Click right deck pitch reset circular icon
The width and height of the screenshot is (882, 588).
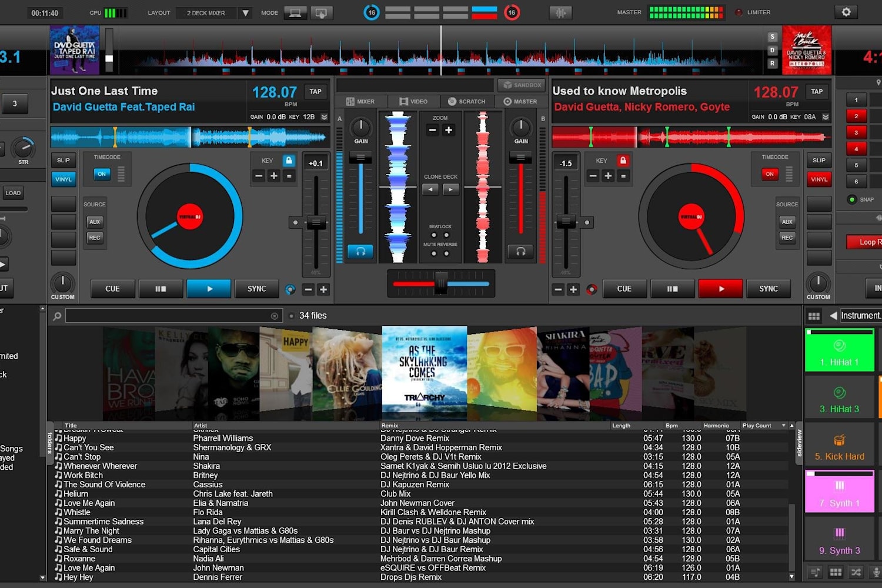[x=592, y=289]
